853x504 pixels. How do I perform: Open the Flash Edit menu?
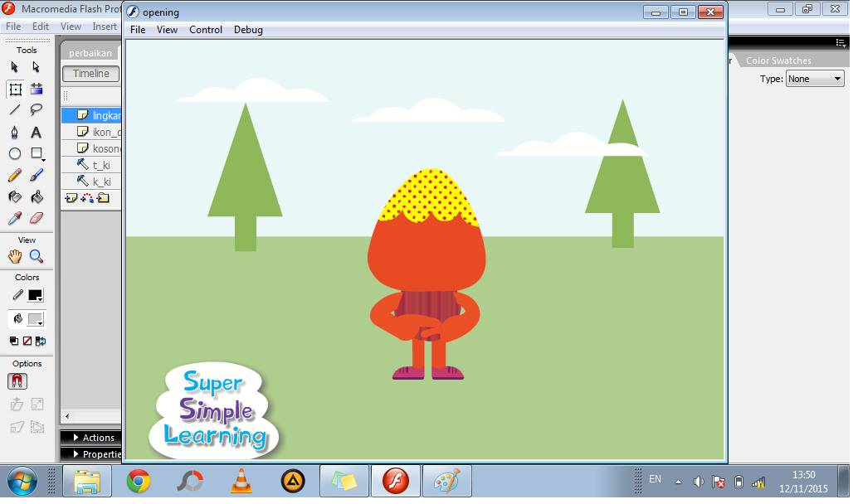pos(41,26)
